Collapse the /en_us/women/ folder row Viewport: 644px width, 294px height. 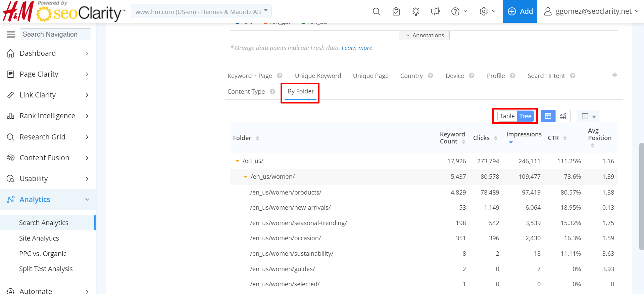[245, 177]
